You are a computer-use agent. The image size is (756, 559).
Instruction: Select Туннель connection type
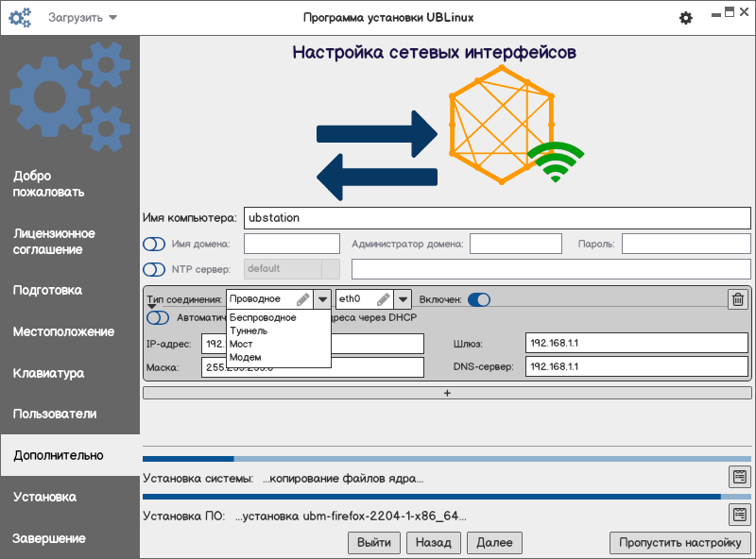tap(278, 331)
